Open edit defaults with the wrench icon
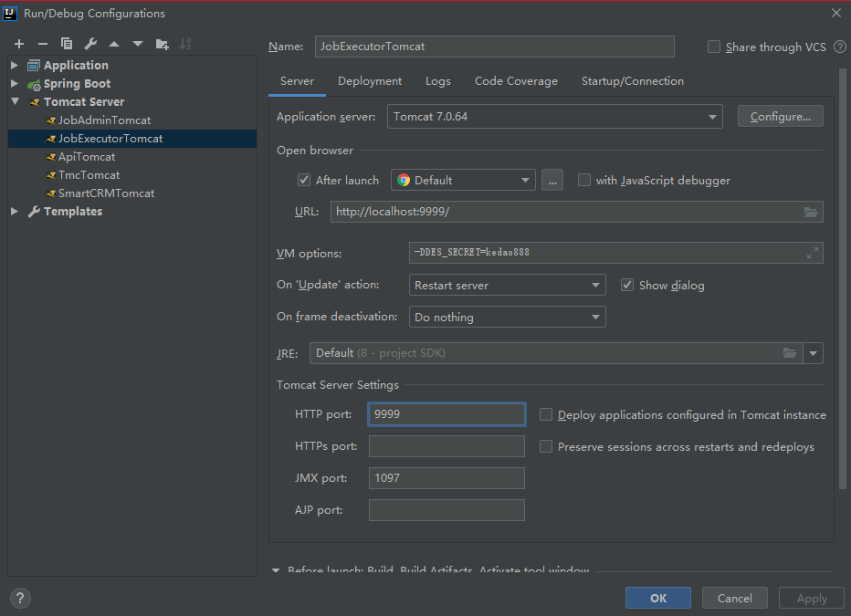Screen dimensions: 851x616 point(89,43)
